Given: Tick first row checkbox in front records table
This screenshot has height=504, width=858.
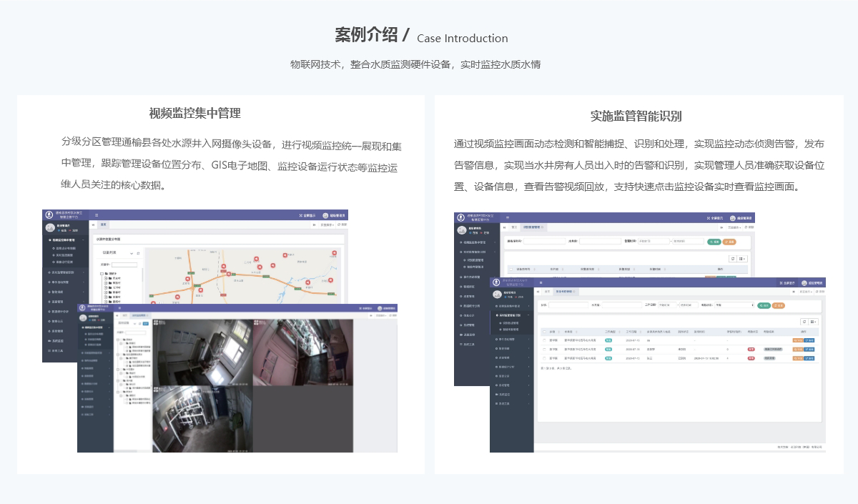Looking at the screenshot, I should [545, 340].
